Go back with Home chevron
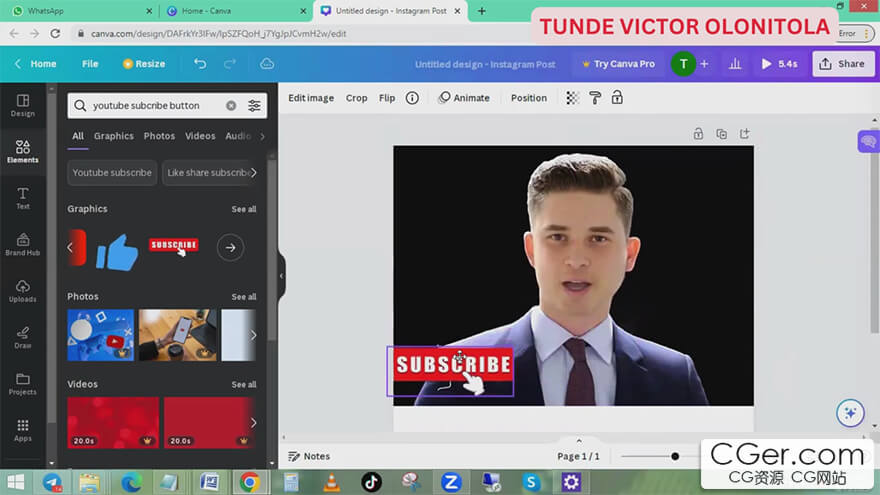This screenshot has width=880, height=495. tap(35, 64)
